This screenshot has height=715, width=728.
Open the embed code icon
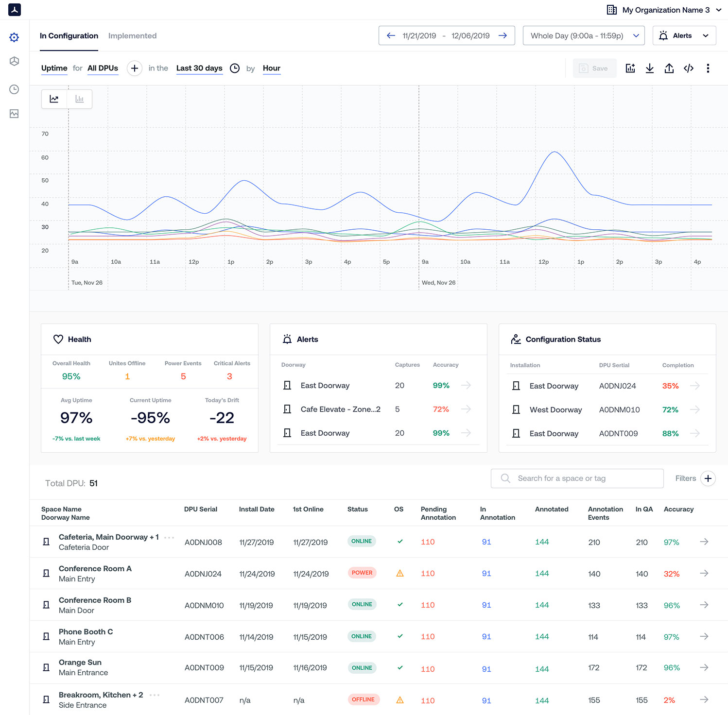click(688, 68)
